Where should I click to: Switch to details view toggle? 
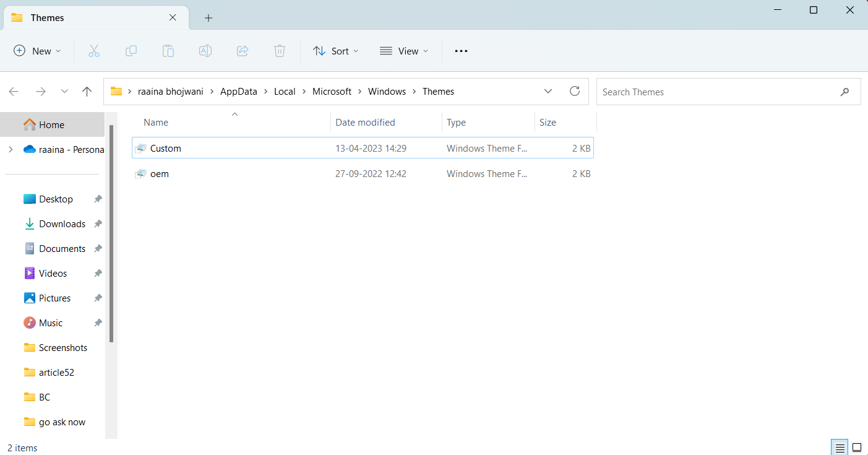840,447
